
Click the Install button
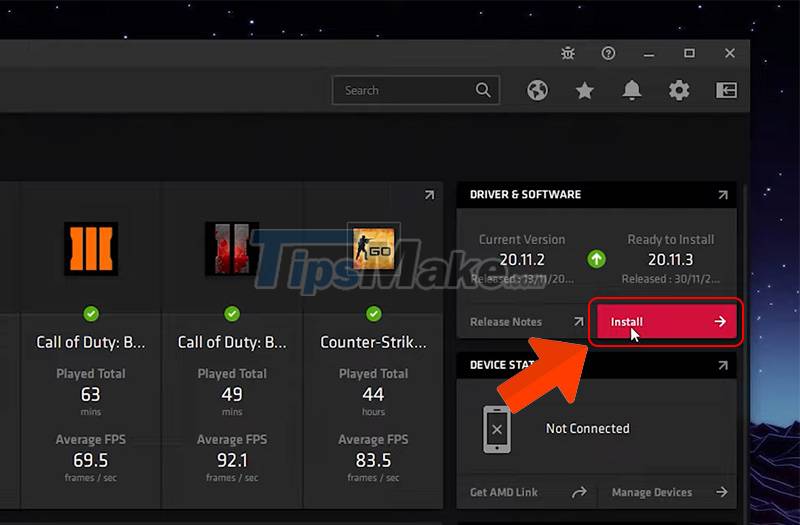[666, 321]
